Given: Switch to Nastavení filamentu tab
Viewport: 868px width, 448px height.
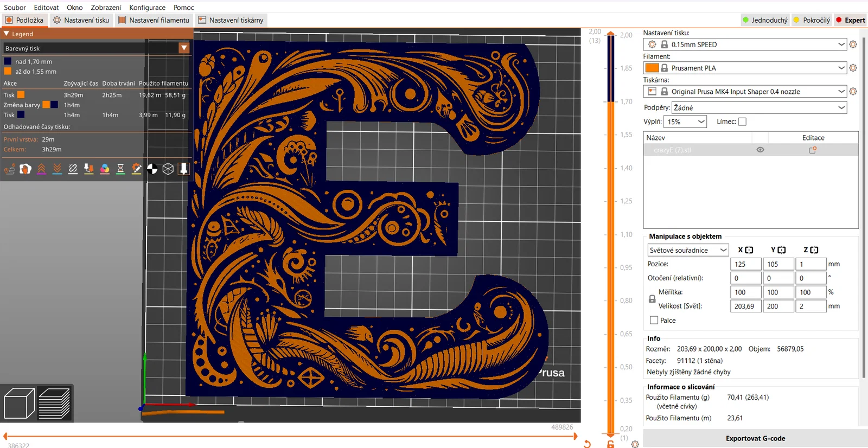Looking at the screenshot, I should coord(154,20).
